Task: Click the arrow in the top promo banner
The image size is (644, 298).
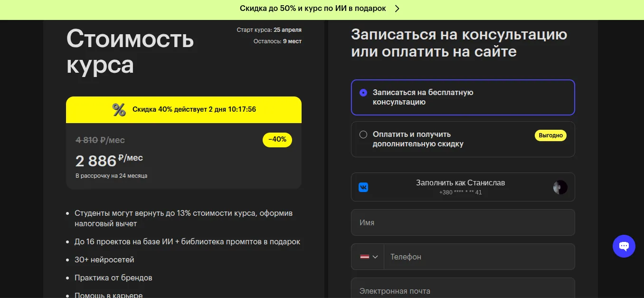Action: pos(397,9)
